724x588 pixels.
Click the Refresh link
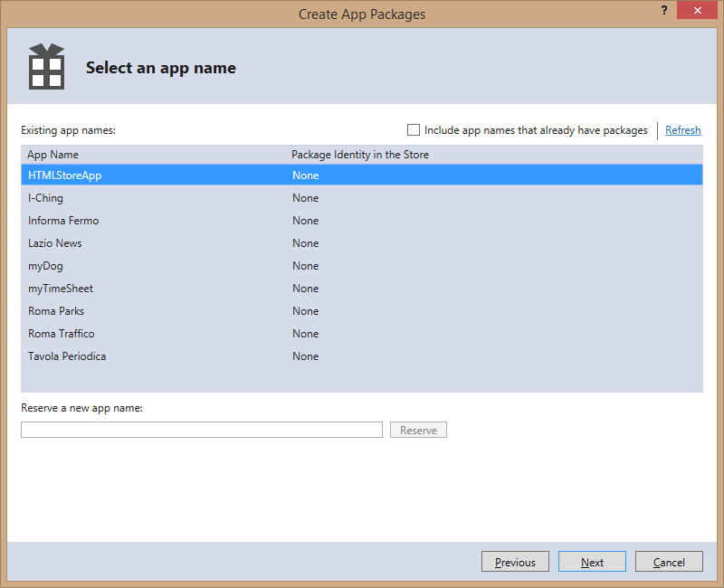click(682, 130)
